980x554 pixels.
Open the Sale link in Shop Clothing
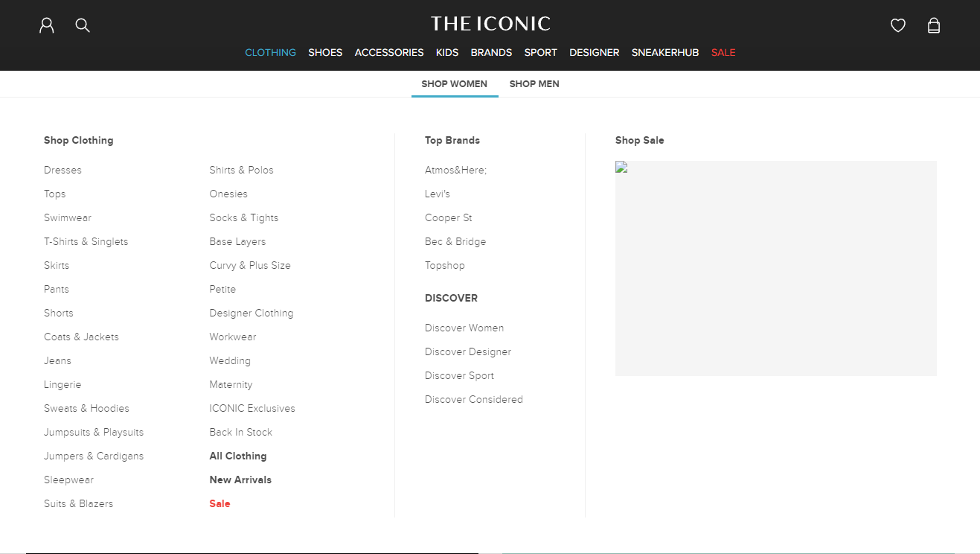click(220, 503)
